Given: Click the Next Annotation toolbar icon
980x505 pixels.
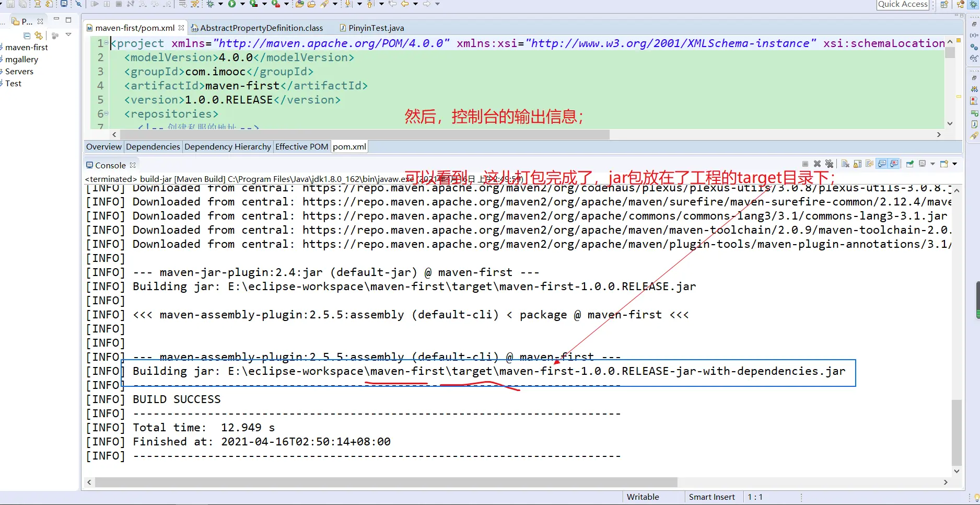Looking at the screenshot, I should [348, 4].
